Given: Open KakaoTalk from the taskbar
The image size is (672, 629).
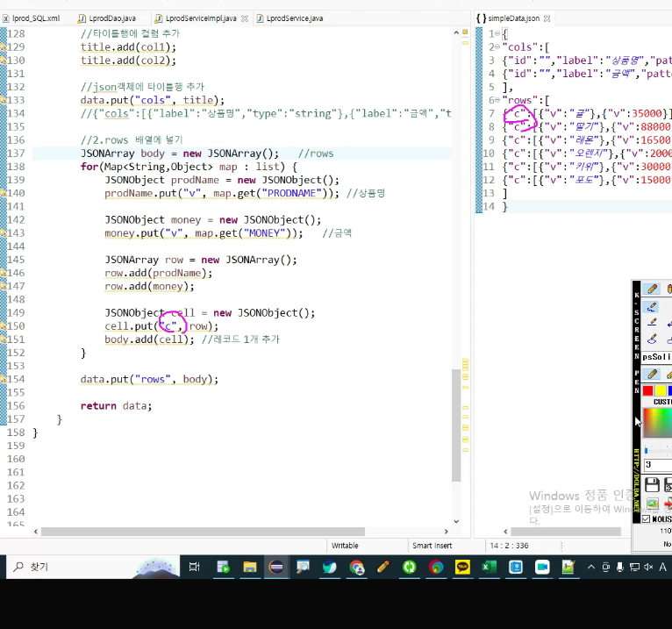Looking at the screenshot, I should (462, 567).
